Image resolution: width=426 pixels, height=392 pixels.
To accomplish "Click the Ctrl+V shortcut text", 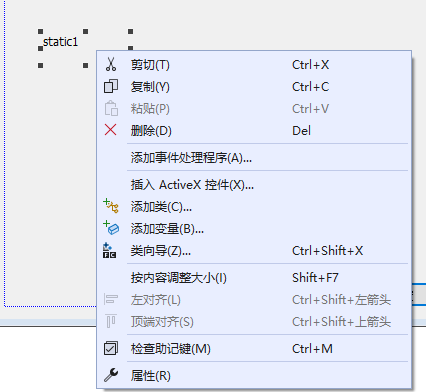I will coord(310,109).
